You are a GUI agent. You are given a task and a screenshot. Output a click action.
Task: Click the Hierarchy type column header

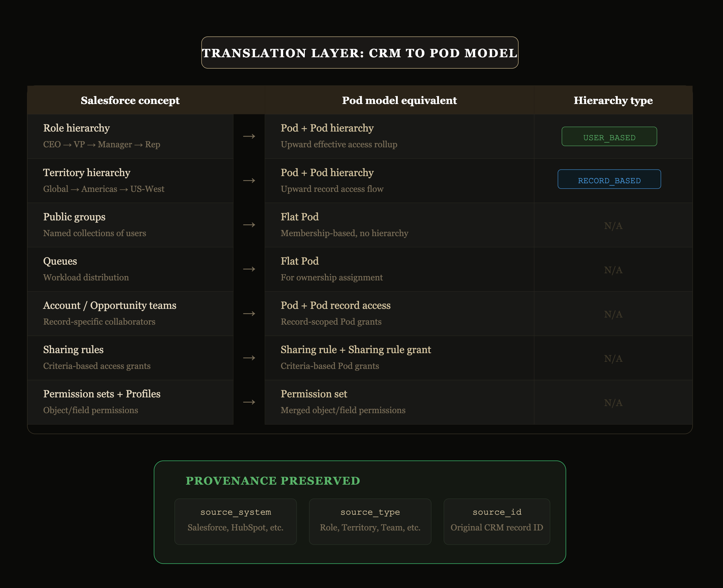[613, 101]
